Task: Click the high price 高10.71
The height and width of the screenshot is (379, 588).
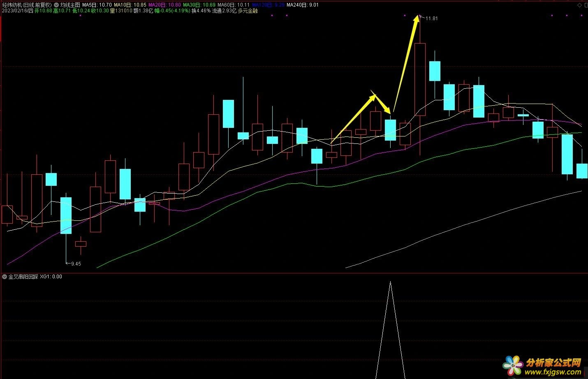Action: click(62, 11)
